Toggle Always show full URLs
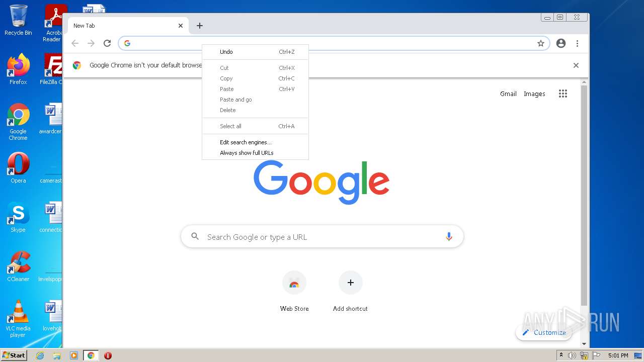The image size is (644, 362). coord(255,153)
